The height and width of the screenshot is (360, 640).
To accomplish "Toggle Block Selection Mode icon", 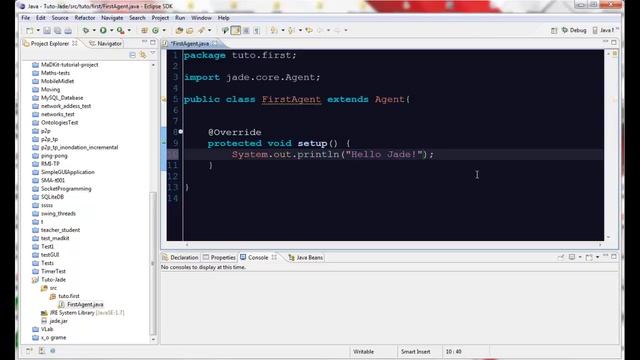I will coord(246,30).
